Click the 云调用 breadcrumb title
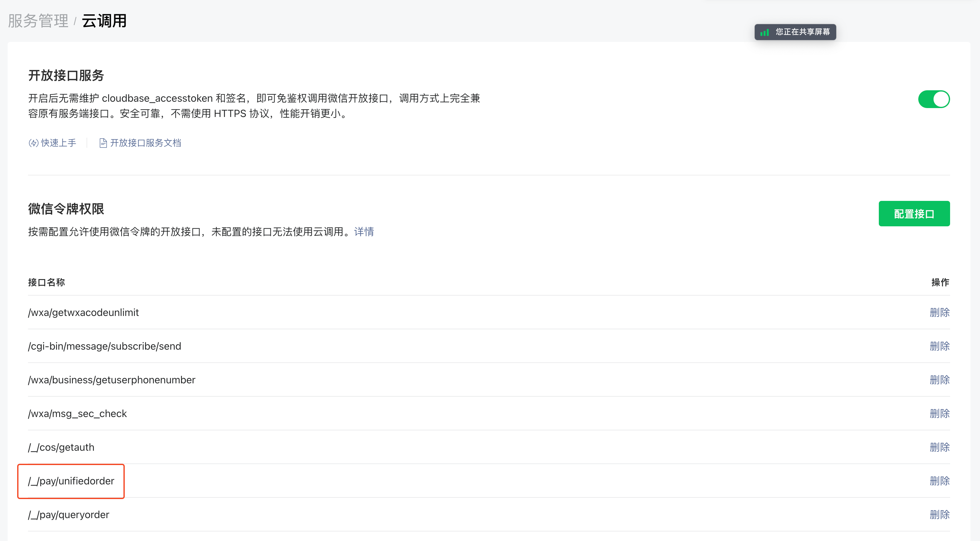This screenshot has height=541, width=980. tap(104, 21)
